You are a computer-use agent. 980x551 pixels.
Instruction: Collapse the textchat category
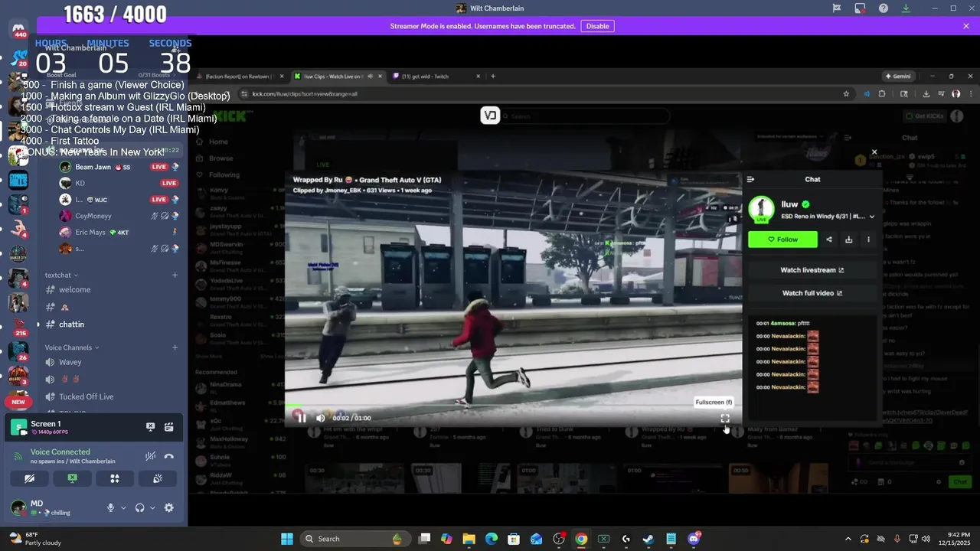[61, 275]
